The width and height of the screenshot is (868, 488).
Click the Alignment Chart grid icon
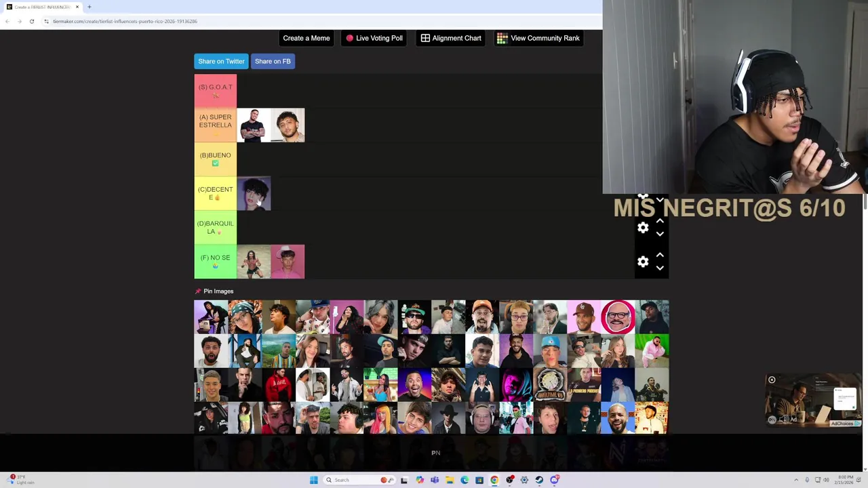pyautogui.click(x=425, y=38)
